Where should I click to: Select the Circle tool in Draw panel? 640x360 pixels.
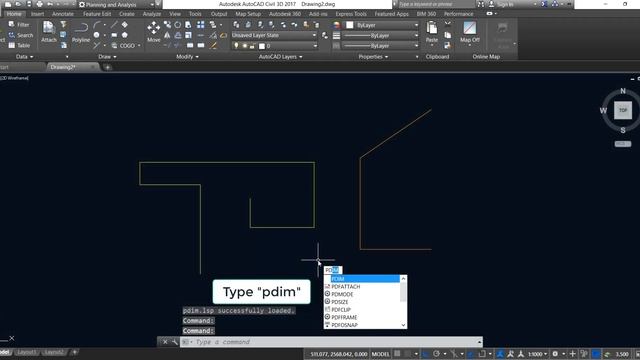[x=97, y=35]
